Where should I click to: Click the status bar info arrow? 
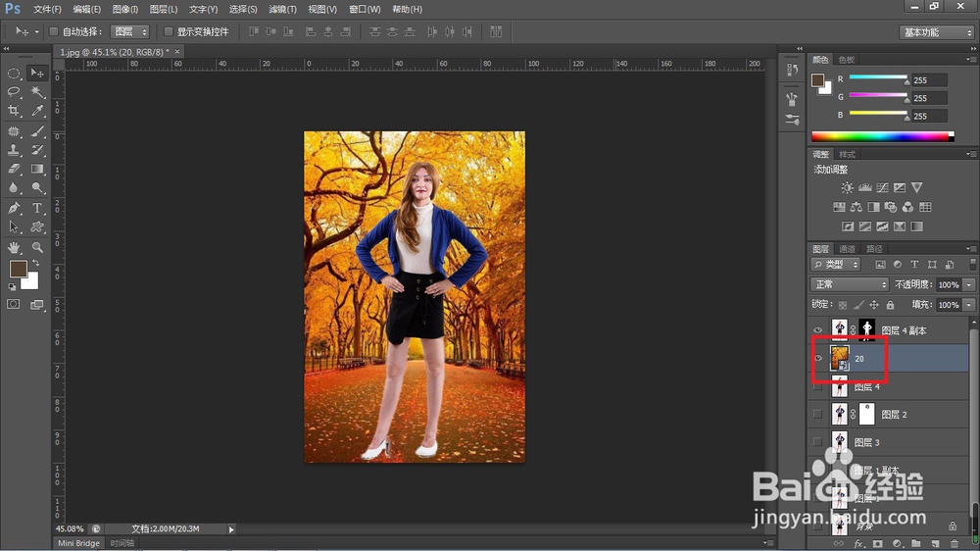pyautogui.click(x=231, y=529)
